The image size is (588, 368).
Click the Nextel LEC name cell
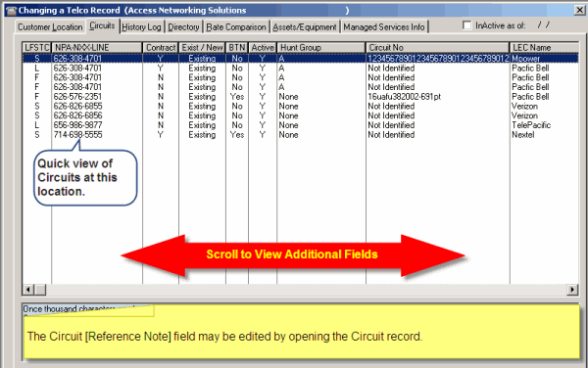click(x=523, y=135)
